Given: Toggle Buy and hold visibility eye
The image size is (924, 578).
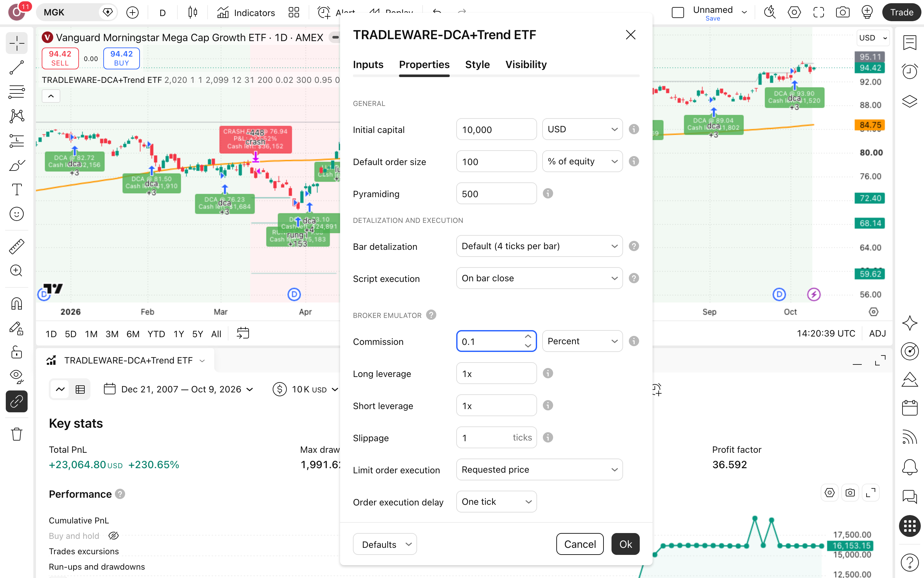Looking at the screenshot, I should [x=113, y=536].
